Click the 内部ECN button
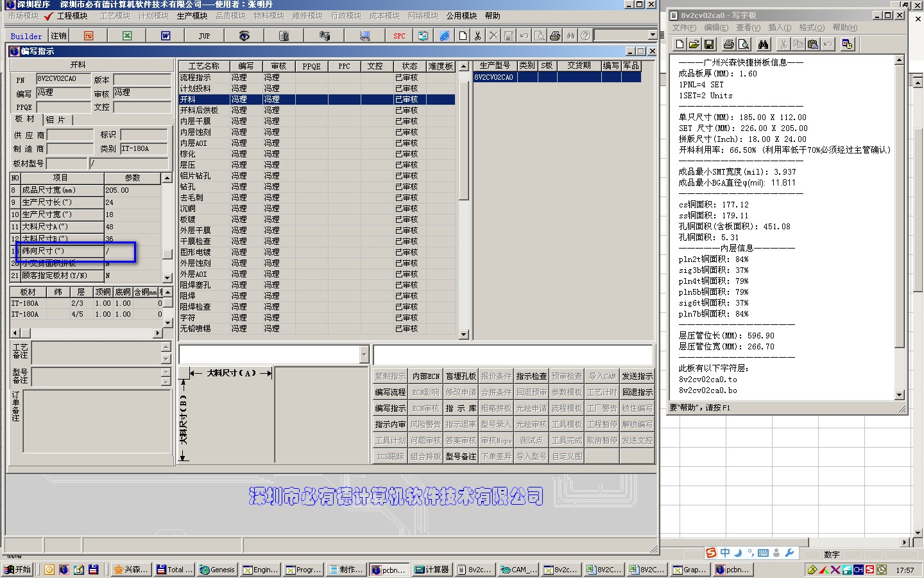This screenshot has width=924, height=578. point(425,376)
